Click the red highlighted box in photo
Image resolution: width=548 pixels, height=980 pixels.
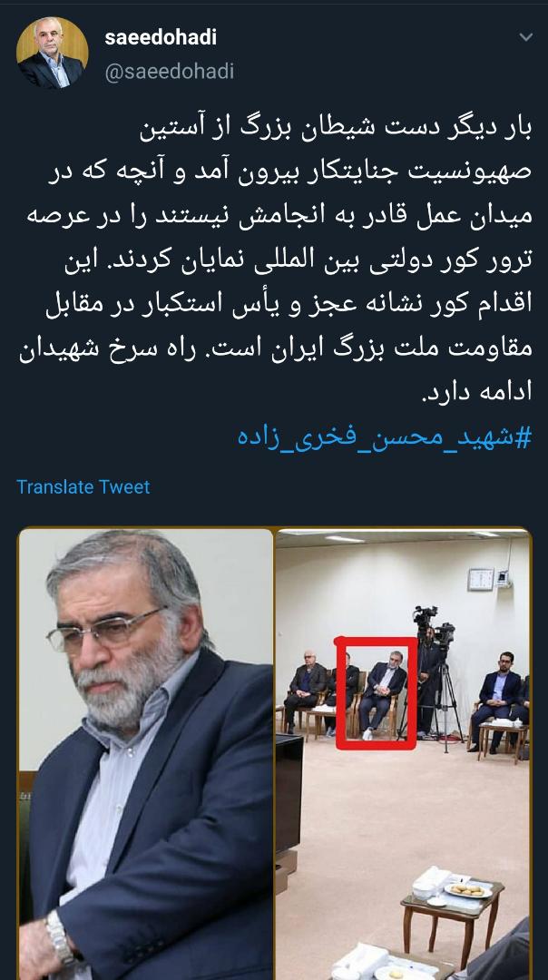(x=377, y=692)
